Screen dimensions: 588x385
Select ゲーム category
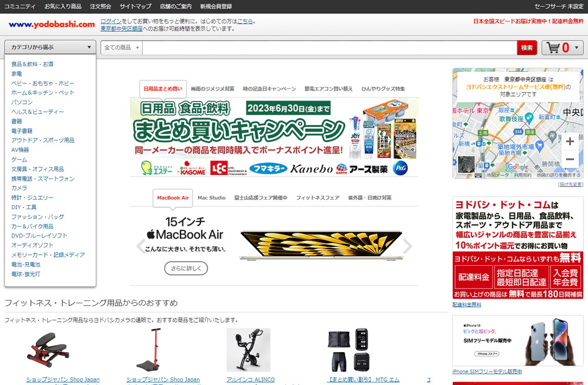(19, 159)
